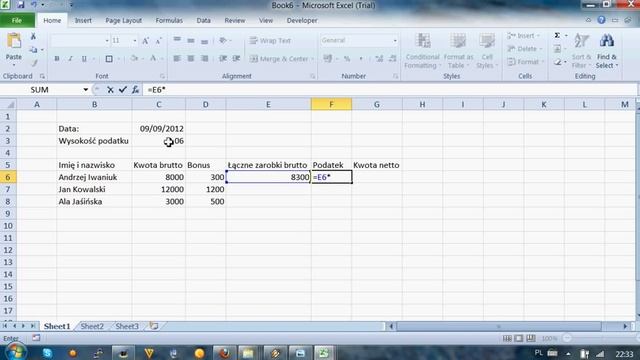Open the Number Format dropdown
Screen dimensions: 640x360
coord(395,40)
